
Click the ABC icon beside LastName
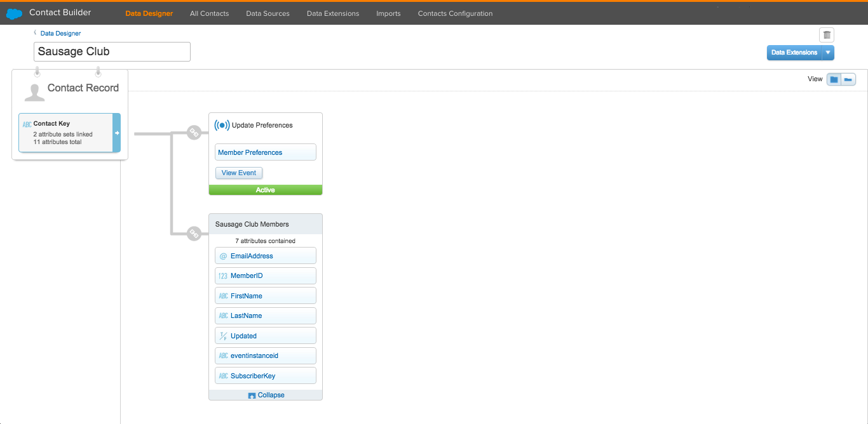click(223, 315)
